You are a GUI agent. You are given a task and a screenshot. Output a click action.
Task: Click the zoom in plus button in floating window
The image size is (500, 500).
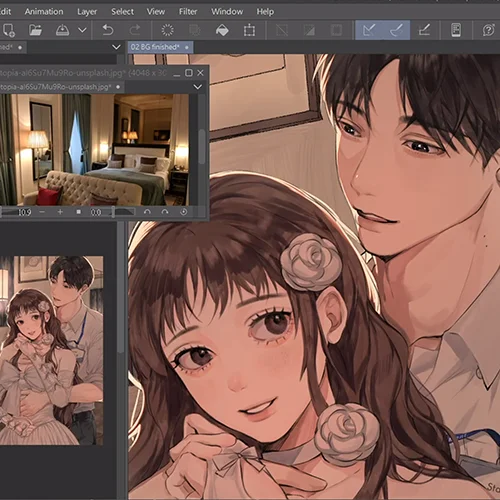coord(60,212)
